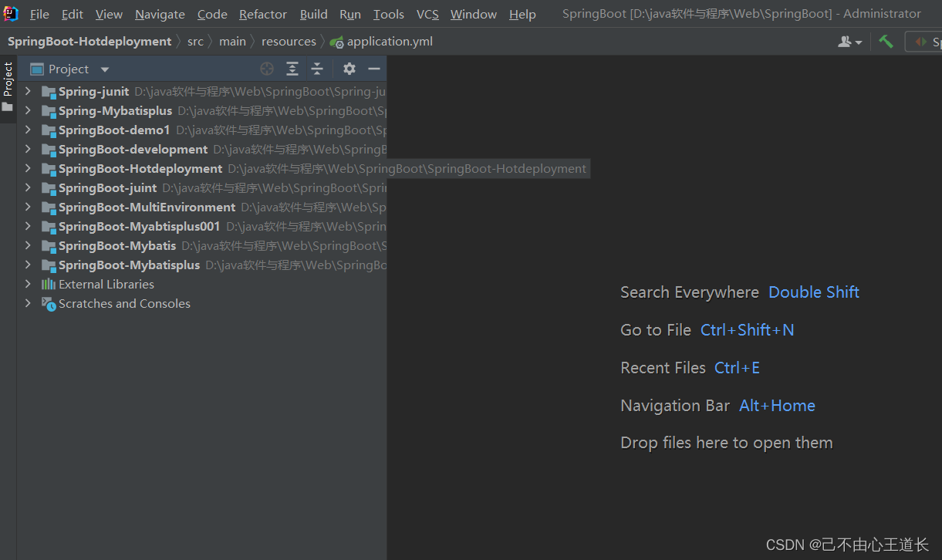Click the Scratches and Consoles icon

click(x=49, y=304)
